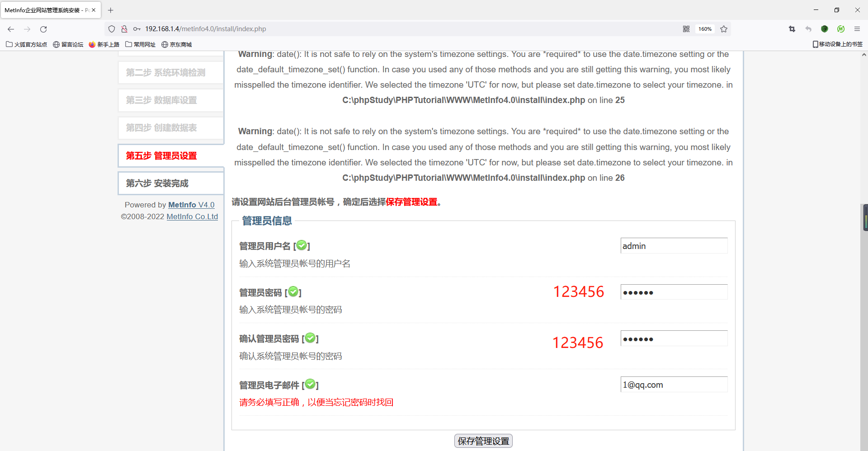Minimize the browser window
Screen dimensions: 868x451
click(816, 10)
